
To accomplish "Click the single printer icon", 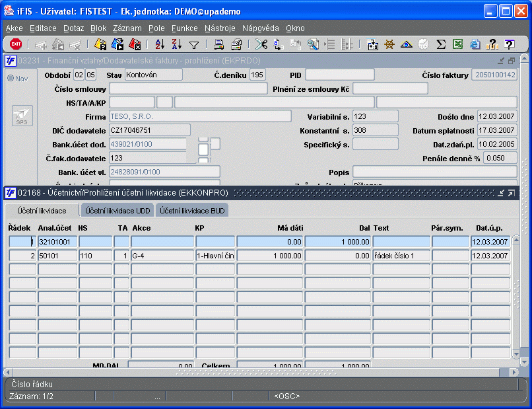I will [x=219, y=44].
